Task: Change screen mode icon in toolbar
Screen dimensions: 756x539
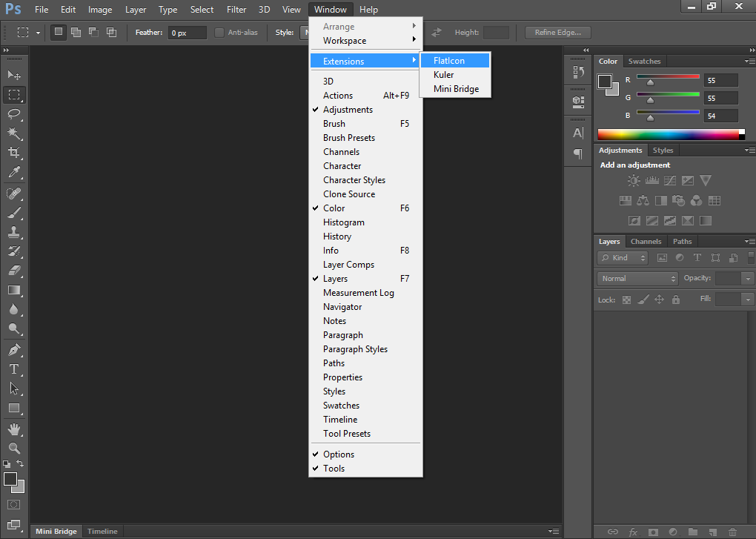Action: 14,524
